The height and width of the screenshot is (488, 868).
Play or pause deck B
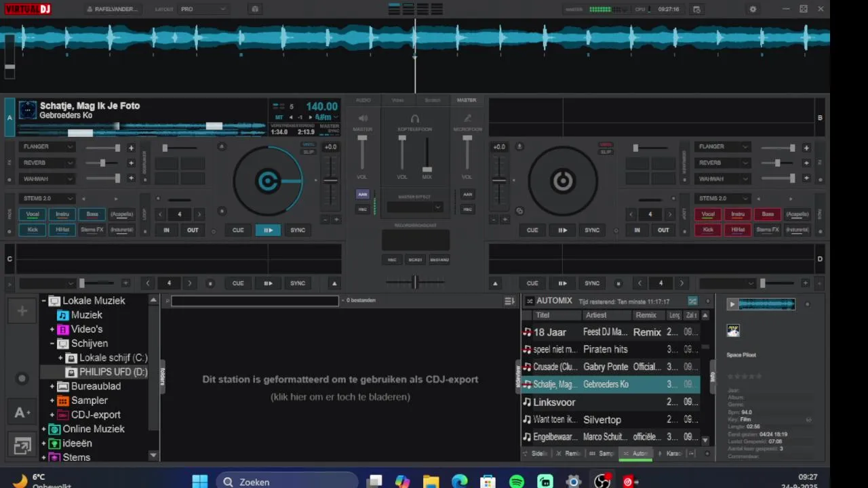point(562,230)
